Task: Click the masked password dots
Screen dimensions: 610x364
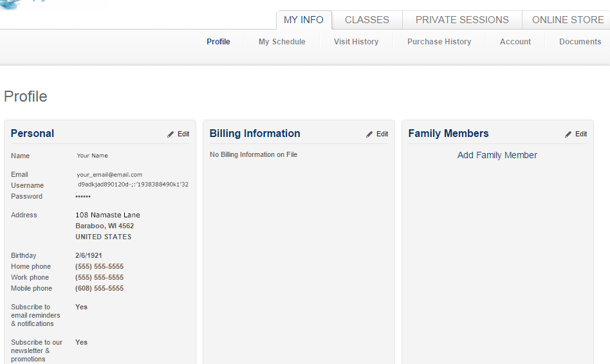Action: coord(83,197)
